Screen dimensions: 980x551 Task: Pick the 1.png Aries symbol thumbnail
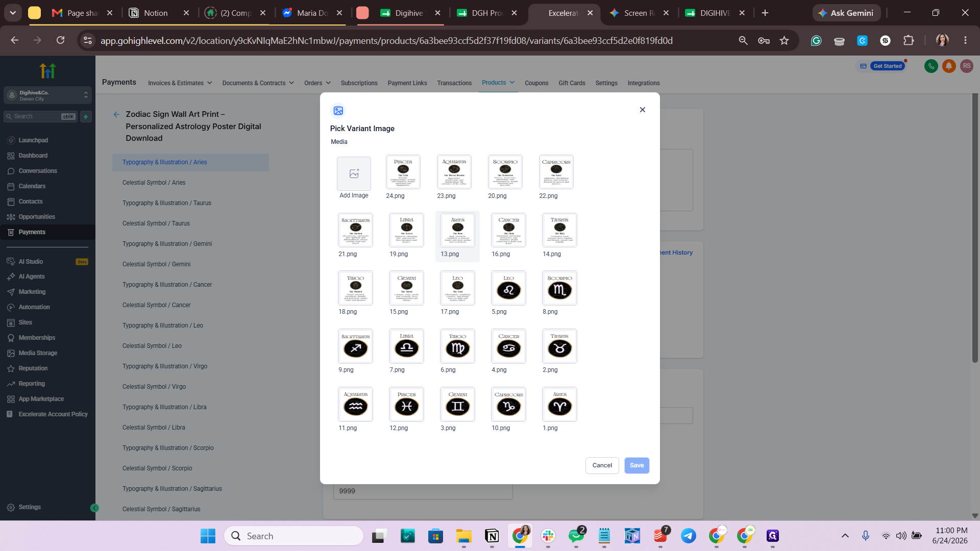(x=559, y=404)
